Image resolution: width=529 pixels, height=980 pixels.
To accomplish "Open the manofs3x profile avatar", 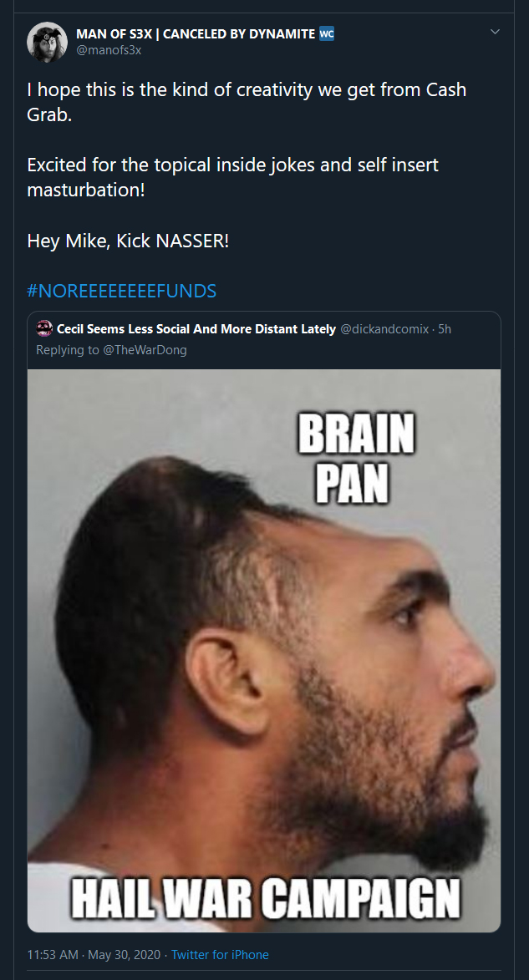I will [47, 42].
